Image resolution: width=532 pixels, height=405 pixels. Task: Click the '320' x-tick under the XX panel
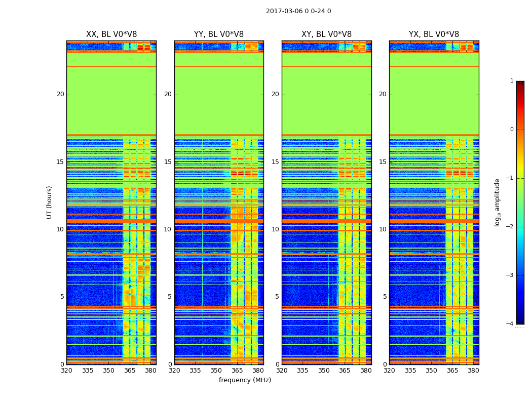point(66,371)
